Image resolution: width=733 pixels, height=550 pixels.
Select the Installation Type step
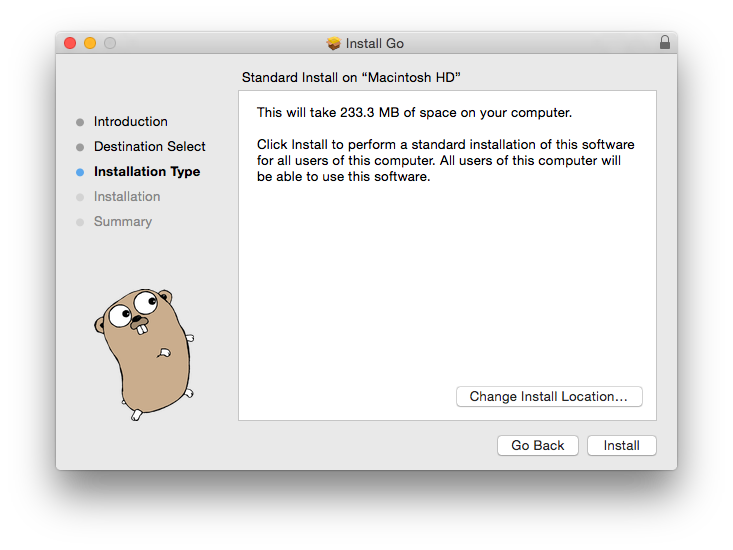tap(147, 171)
